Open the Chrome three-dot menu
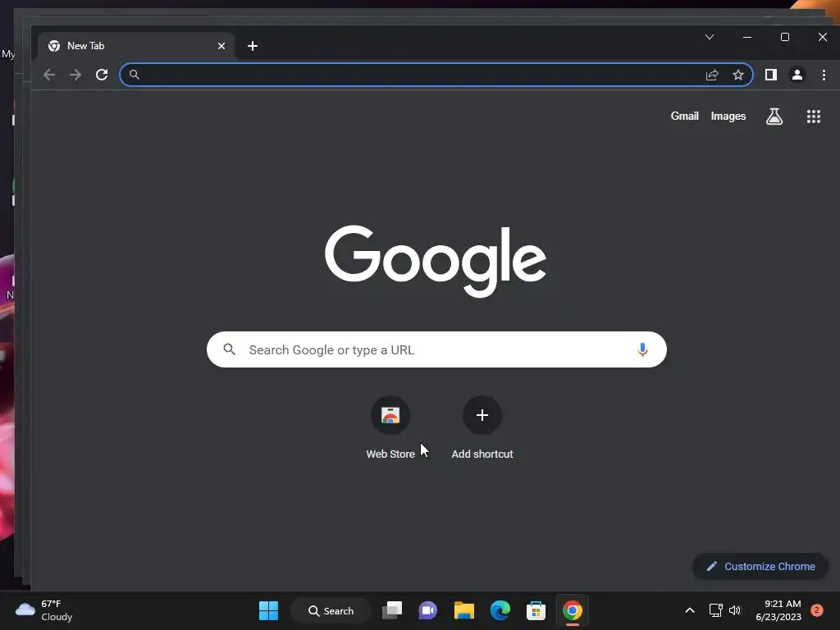840x630 pixels. point(824,75)
